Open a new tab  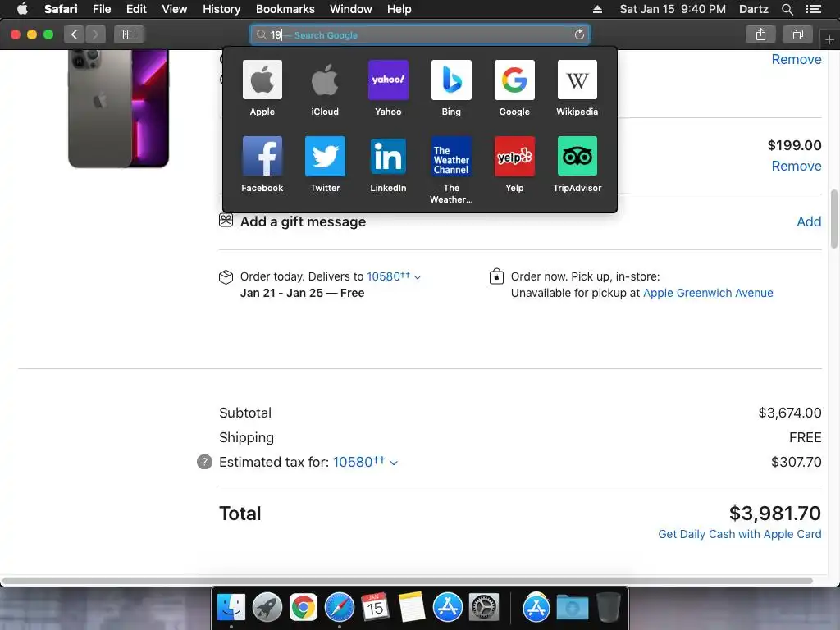tap(829, 40)
